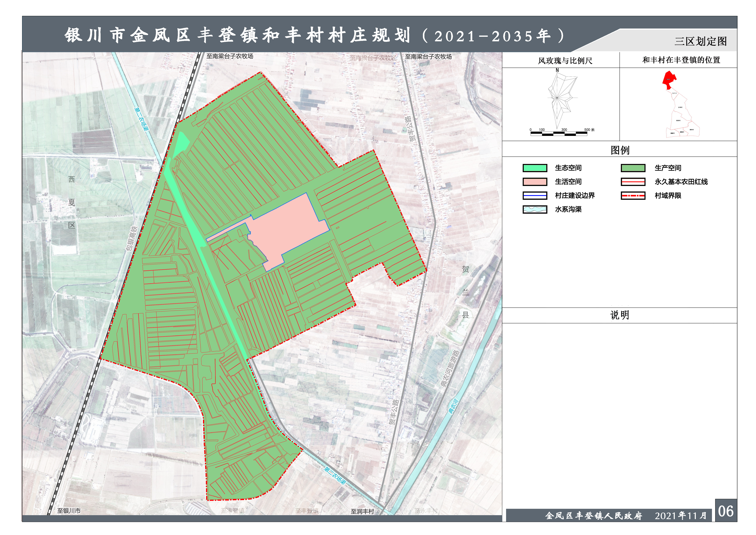Click the 三区划定图 title label
756x535 pixels.
[701, 41]
